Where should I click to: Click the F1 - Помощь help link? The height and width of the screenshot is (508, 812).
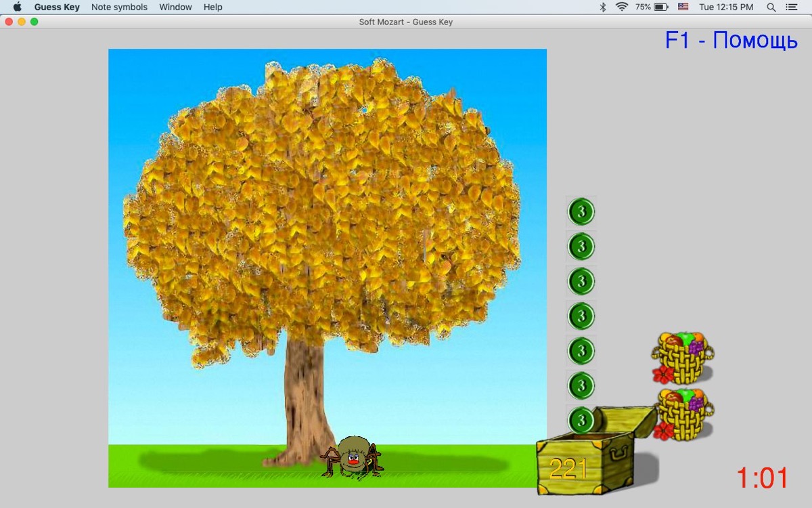tap(731, 40)
